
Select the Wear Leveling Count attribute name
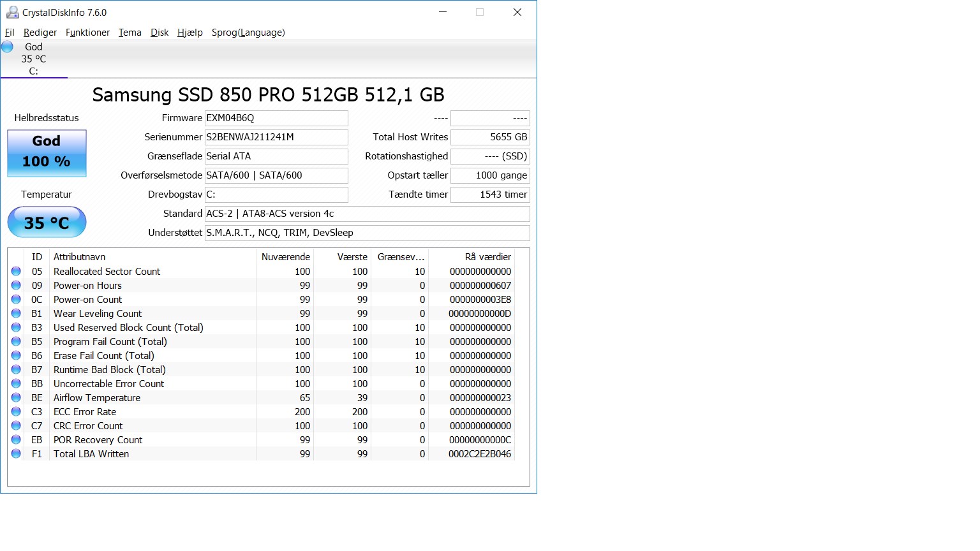pos(98,314)
